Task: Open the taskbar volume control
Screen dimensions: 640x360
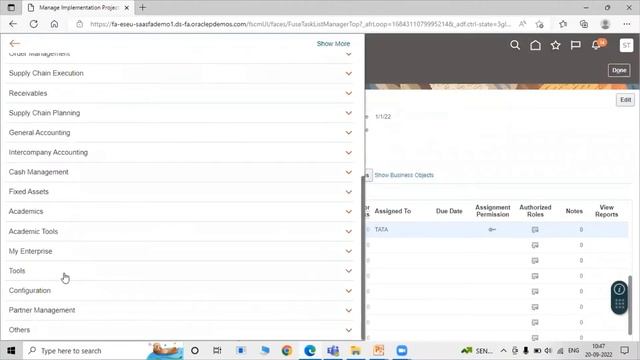Action: (x=548, y=351)
